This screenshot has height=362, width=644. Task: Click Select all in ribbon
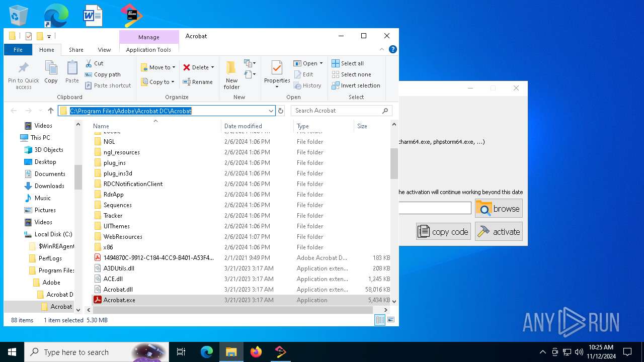point(348,63)
